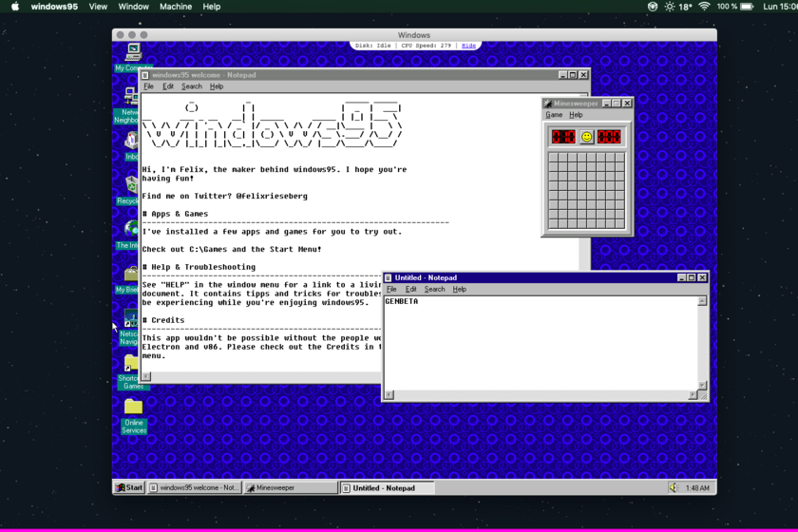Click scroll left arrow in Untitled Notepad
This screenshot has height=532, width=798.
[389, 395]
